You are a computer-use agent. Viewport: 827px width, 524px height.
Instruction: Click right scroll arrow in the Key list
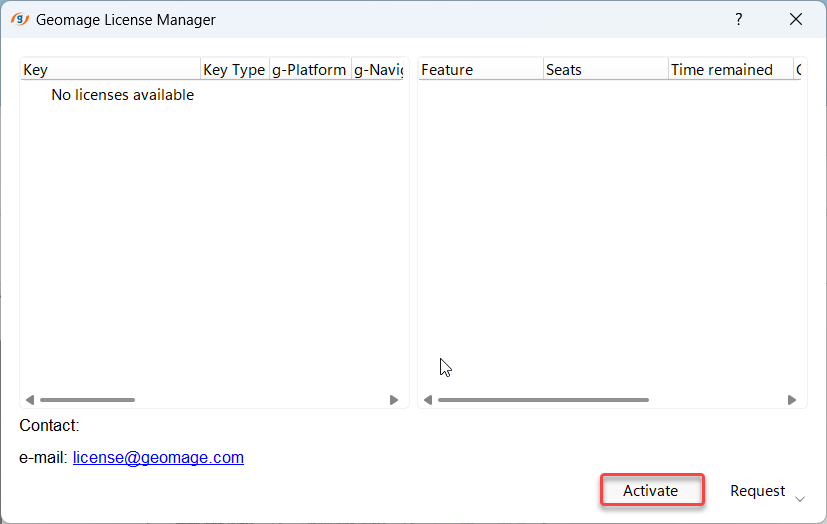pos(393,400)
